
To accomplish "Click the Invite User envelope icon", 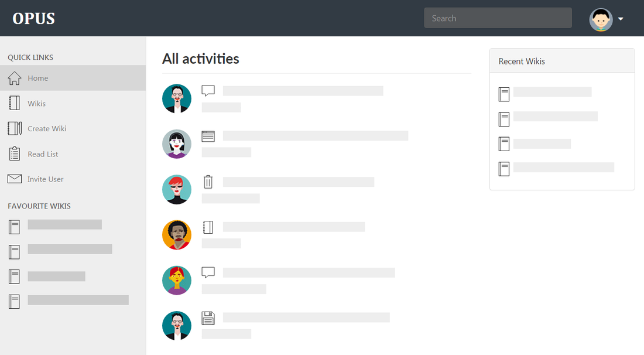I will [15, 179].
